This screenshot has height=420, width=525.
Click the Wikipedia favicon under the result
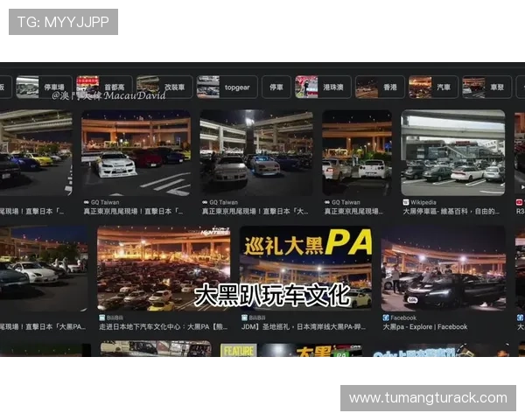[x=406, y=202]
